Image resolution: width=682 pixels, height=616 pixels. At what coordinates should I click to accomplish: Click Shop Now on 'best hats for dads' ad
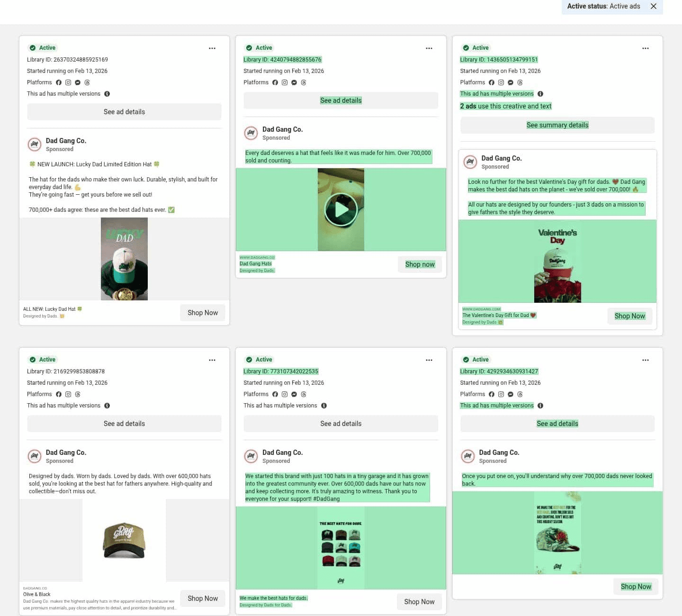coord(419,602)
